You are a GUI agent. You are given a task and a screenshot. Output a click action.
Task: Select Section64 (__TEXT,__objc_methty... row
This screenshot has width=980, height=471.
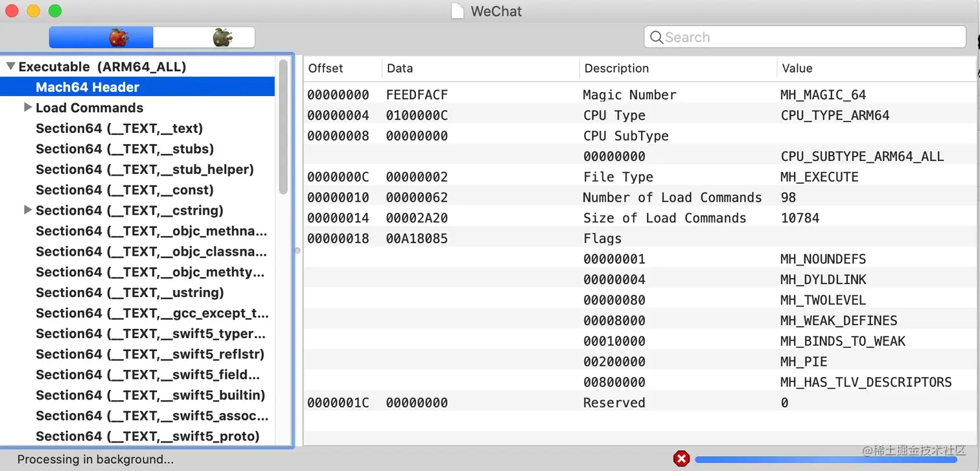[150, 272]
